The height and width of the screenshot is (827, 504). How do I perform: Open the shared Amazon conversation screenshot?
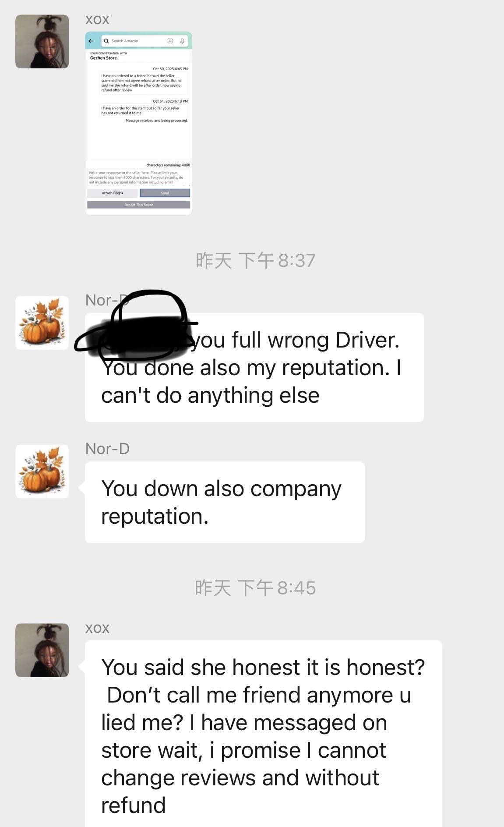(138, 123)
